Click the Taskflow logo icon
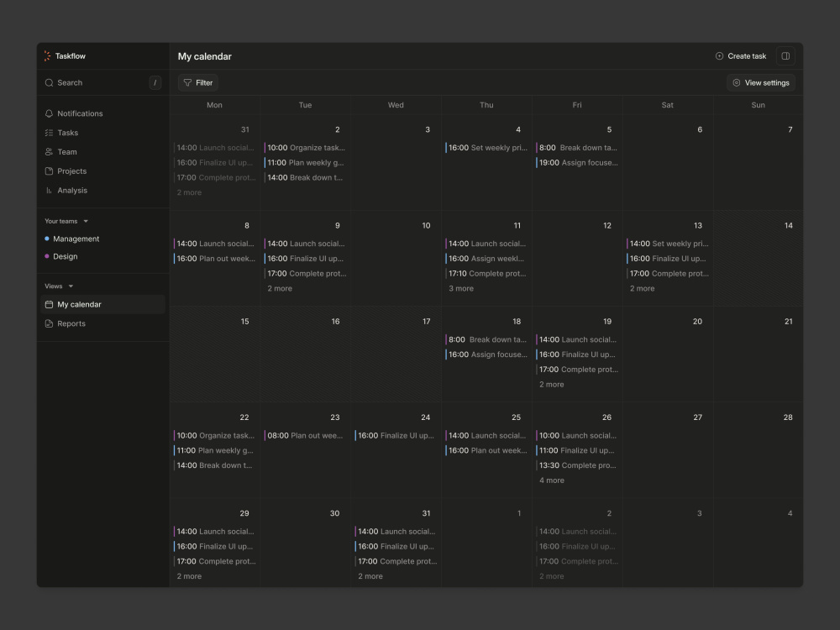This screenshot has height=630, width=840. [48, 55]
